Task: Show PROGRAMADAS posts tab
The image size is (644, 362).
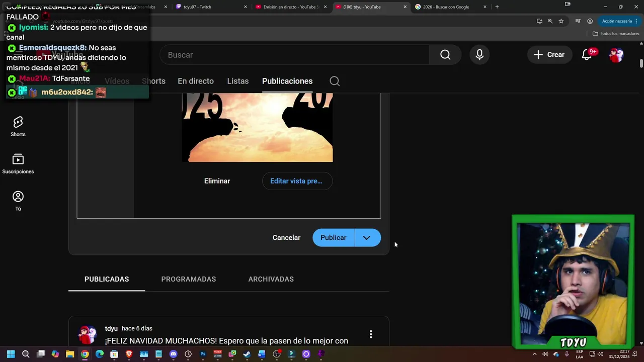Action: point(189,279)
